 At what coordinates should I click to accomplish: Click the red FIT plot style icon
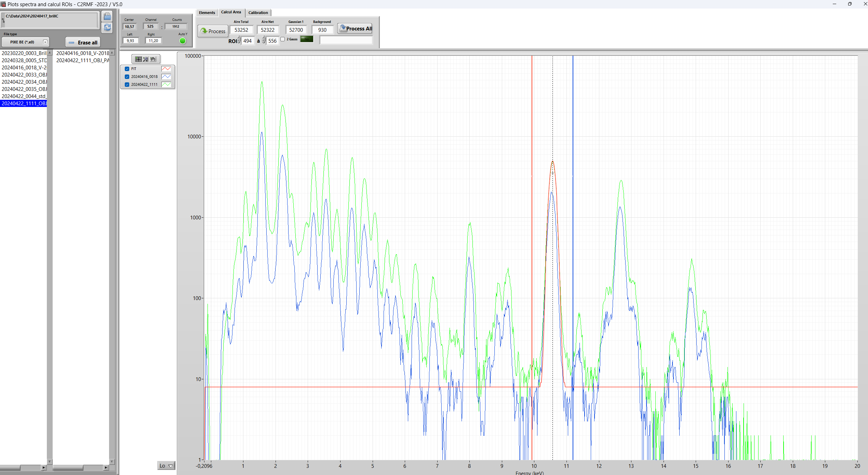point(166,69)
